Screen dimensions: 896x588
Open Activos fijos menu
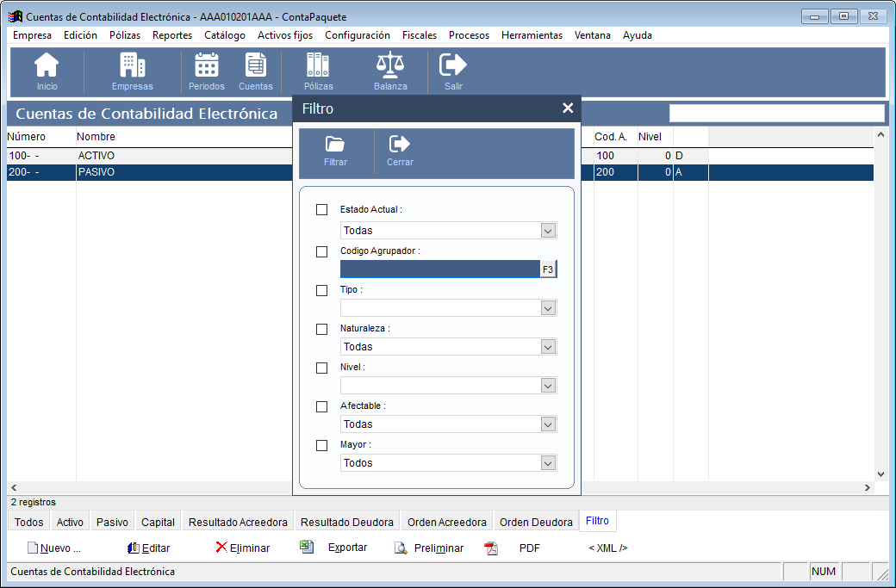[x=285, y=35]
